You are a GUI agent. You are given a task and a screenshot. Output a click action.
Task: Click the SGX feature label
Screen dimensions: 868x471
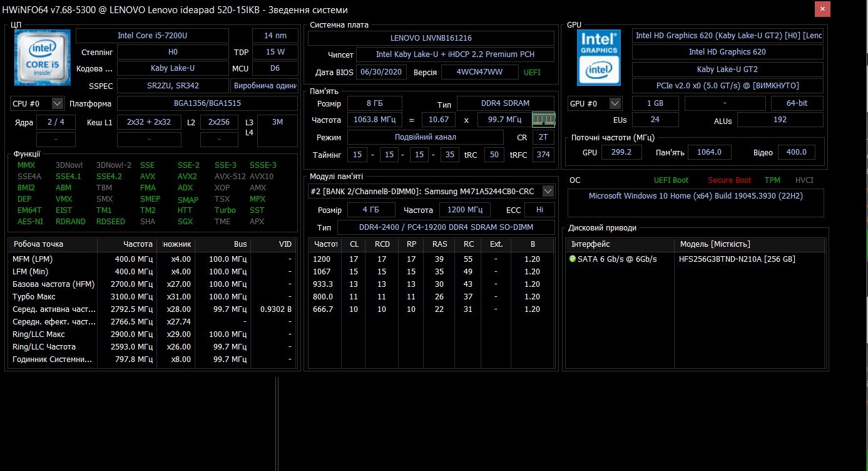coord(185,222)
